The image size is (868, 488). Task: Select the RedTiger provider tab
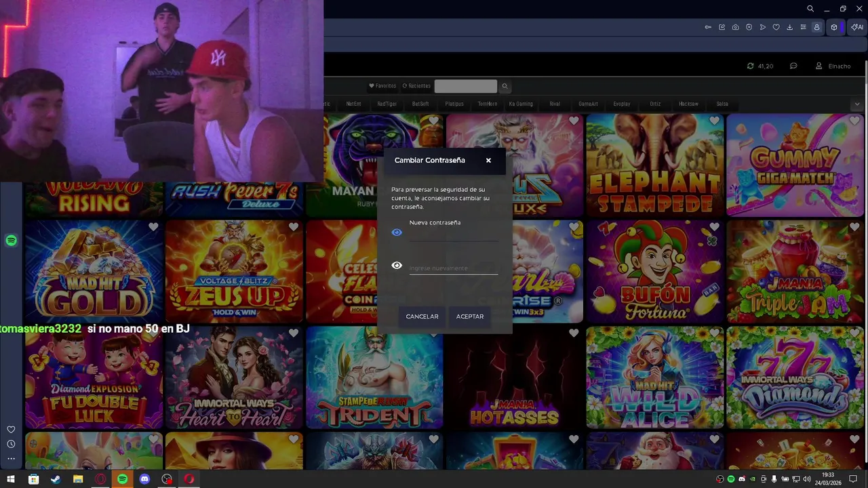coord(387,104)
